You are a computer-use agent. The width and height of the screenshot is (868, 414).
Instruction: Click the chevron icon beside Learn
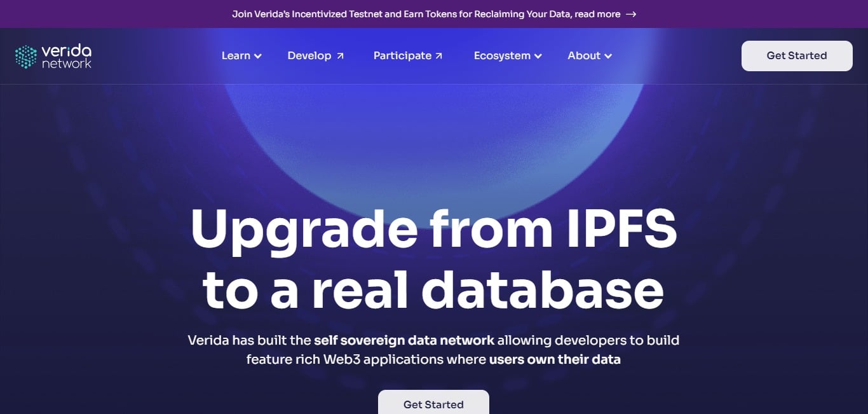pos(257,57)
